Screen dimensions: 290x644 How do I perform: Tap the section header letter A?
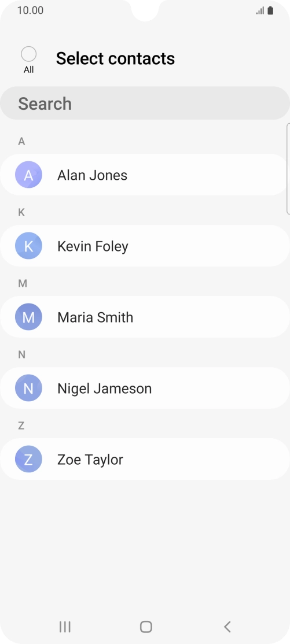[21, 141]
